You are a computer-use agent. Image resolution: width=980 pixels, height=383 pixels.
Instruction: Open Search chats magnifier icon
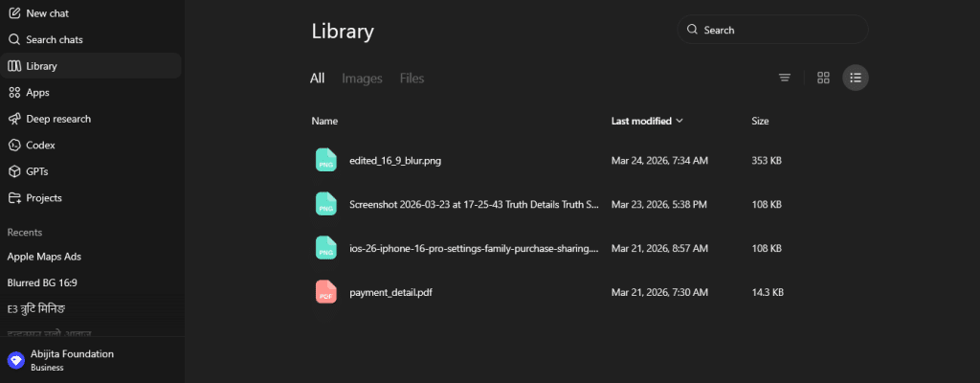(14, 39)
